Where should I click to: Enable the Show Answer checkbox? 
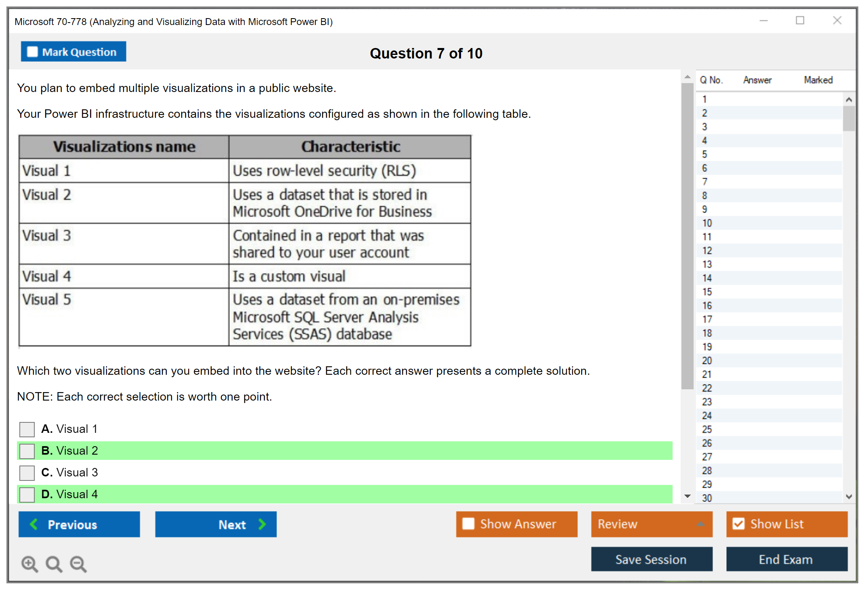468,524
